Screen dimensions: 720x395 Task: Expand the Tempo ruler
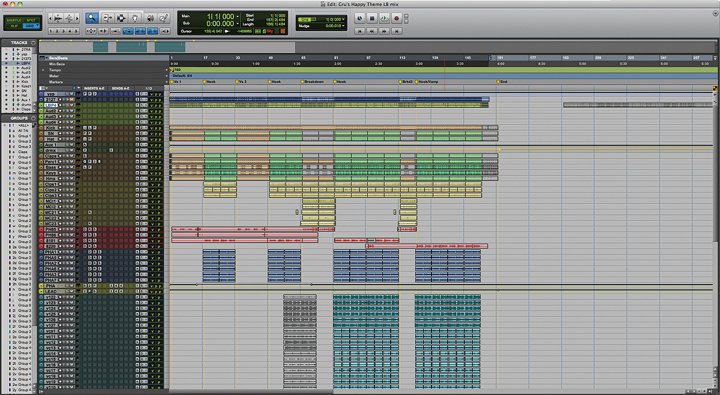click(44, 70)
